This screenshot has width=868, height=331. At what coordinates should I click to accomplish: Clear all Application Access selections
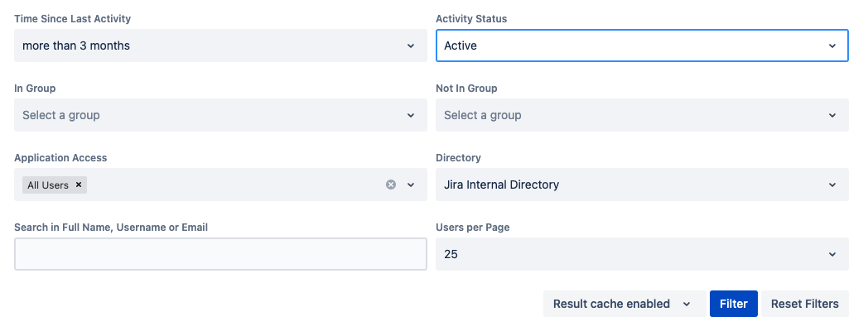[391, 185]
